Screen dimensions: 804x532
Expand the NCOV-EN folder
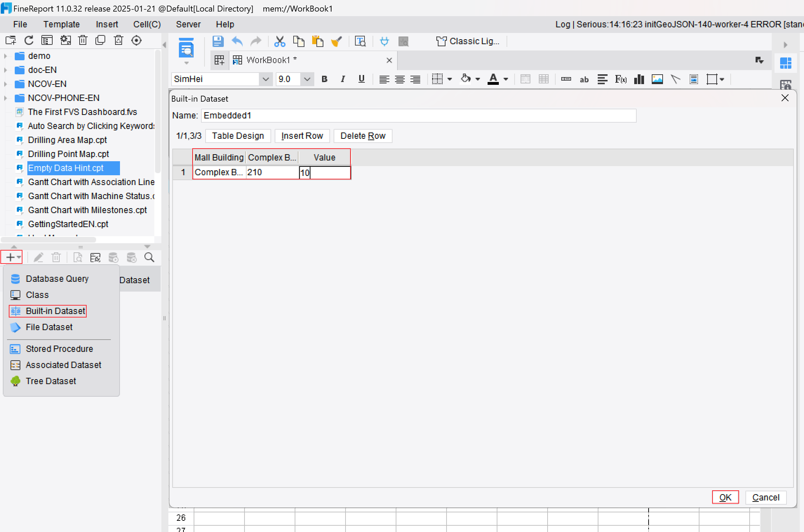tap(5, 84)
